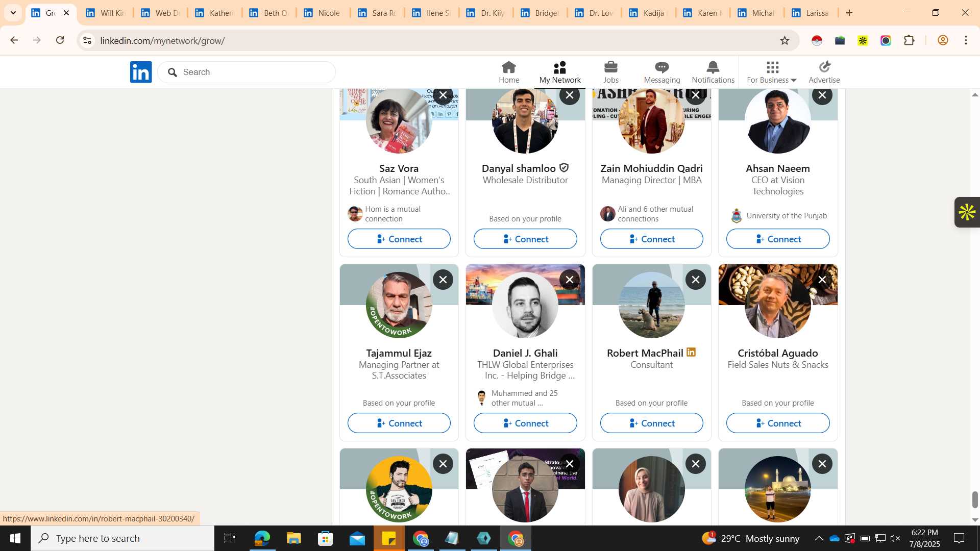
Task: Reload the page
Action: 60,40
